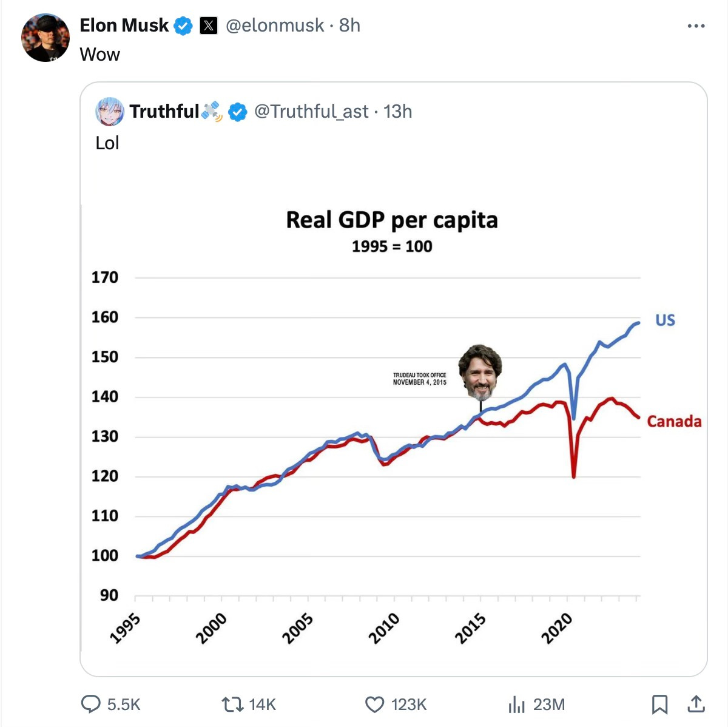Click the verified badge next to Truthful
This screenshot has height=727, width=728.
[x=237, y=112]
